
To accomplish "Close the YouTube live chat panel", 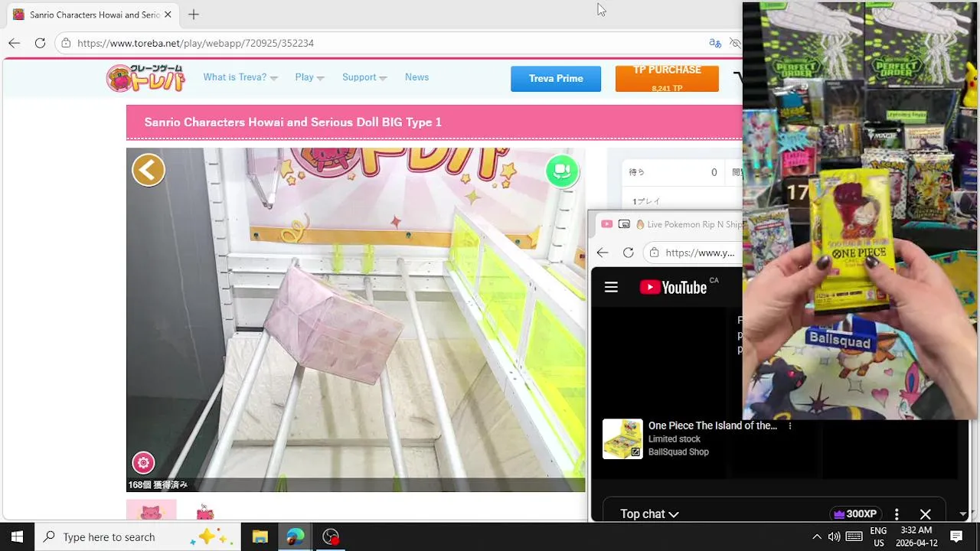I will [x=925, y=514].
